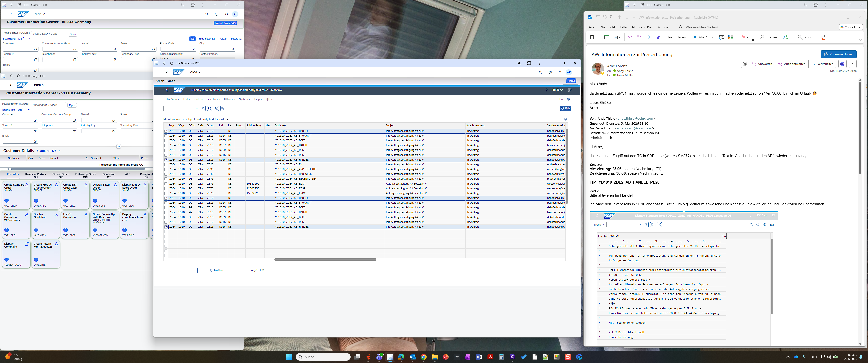Open Selection menu dropdown in SM31
Viewport: 868px width, 363px height.
(213, 99)
